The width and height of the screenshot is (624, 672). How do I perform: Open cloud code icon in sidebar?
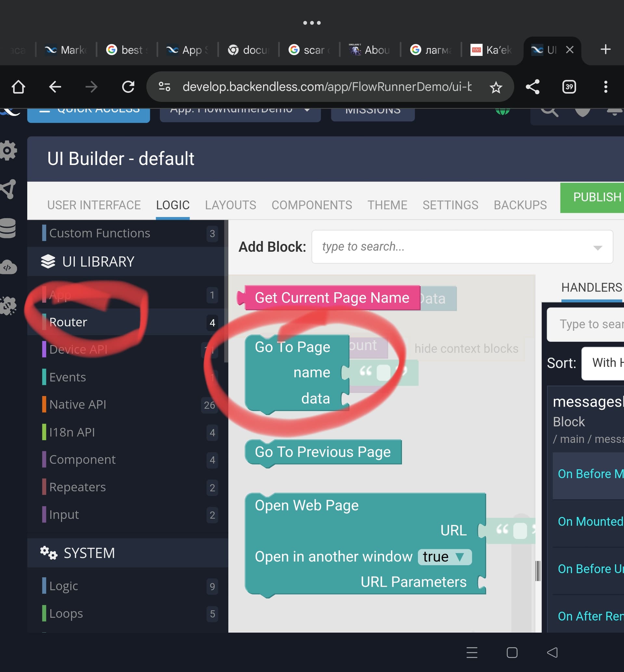[8, 267]
